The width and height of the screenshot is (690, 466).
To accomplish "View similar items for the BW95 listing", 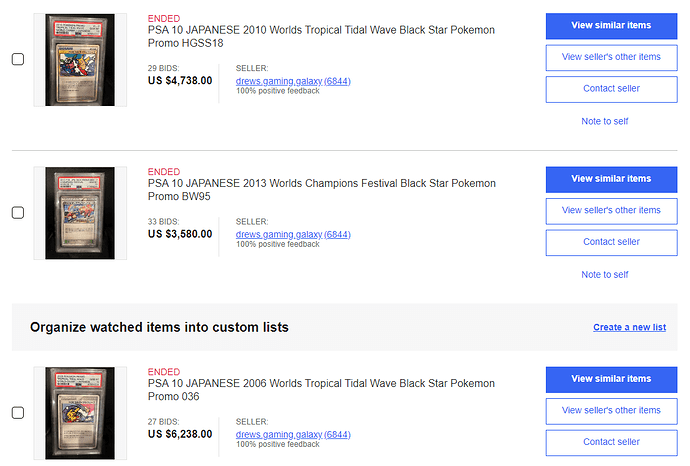I will pyautogui.click(x=611, y=179).
